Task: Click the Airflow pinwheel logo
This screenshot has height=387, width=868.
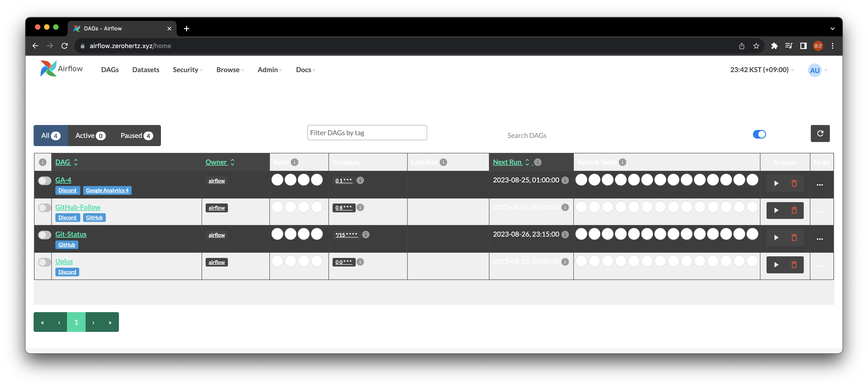Action: 49,68
